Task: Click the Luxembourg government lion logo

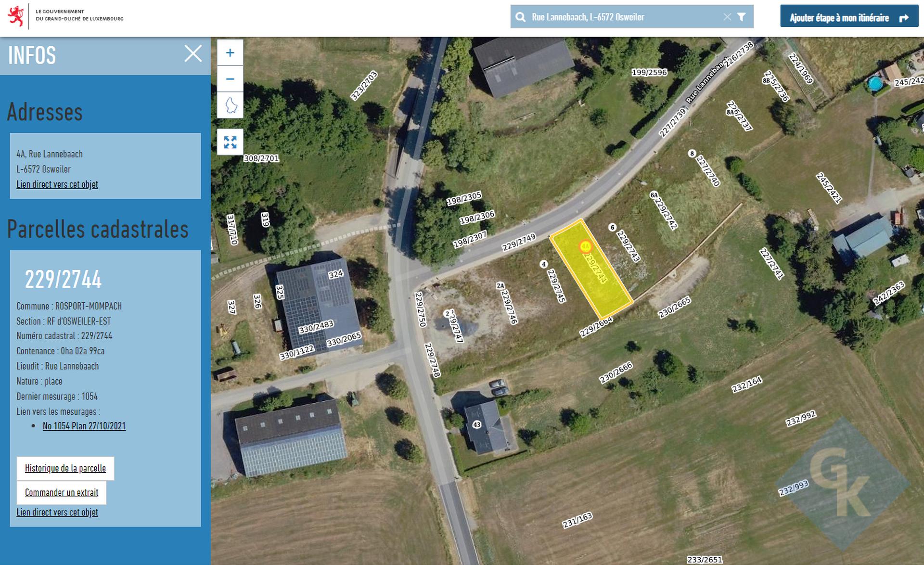Action: point(16,16)
